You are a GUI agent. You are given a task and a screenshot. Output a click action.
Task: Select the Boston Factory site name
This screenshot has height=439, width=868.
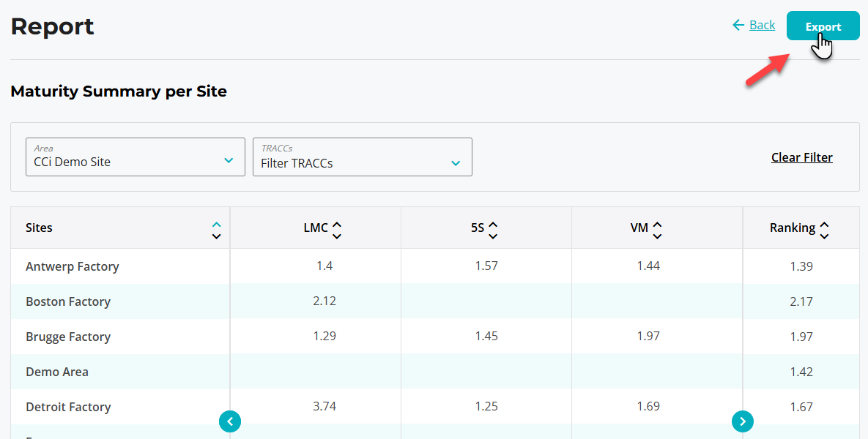(68, 301)
